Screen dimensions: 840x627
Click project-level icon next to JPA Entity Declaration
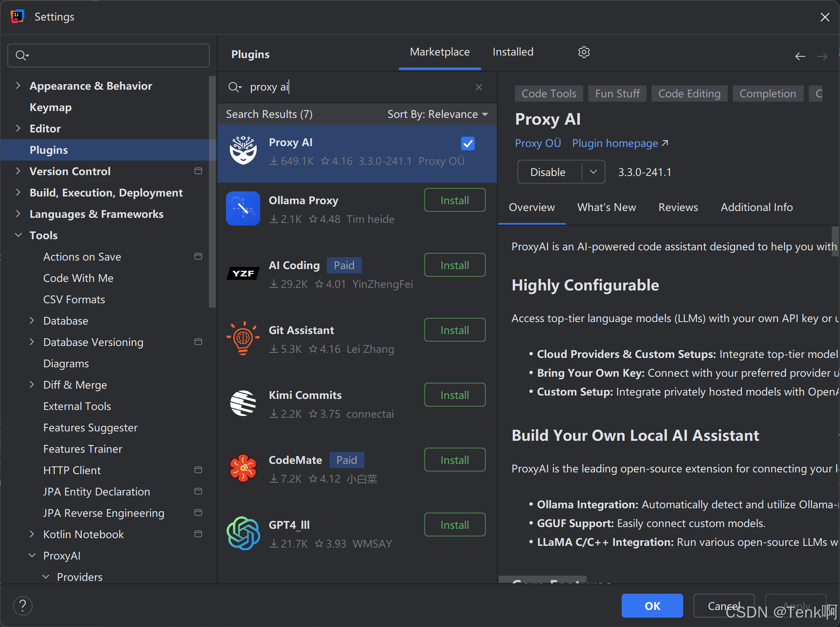(x=198, y=491)
